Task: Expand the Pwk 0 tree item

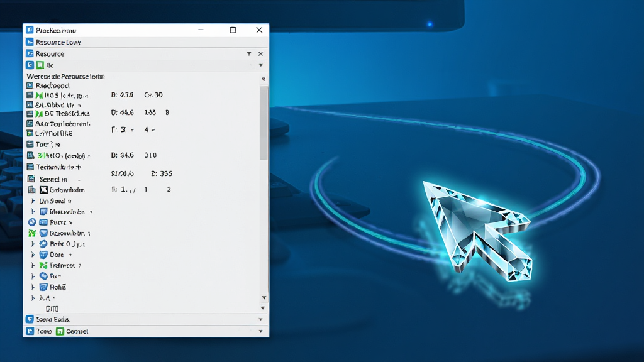Action: [33, 244]
